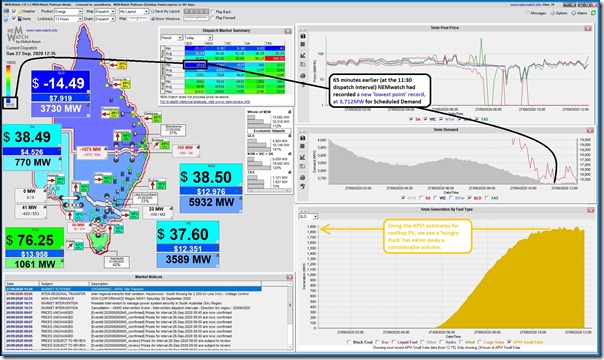This screenshot has height=360, width=604.
Task: Click the Save My Layout button
Action: pyautogui.click(x=166, y=12)
